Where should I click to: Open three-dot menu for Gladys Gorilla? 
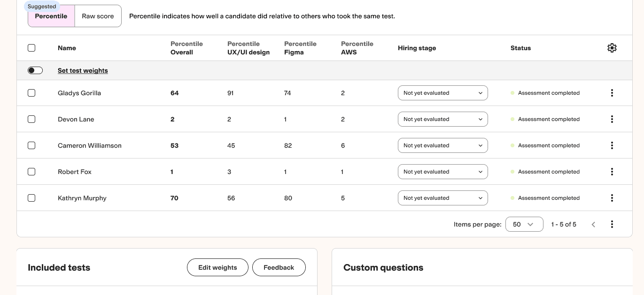612,93
